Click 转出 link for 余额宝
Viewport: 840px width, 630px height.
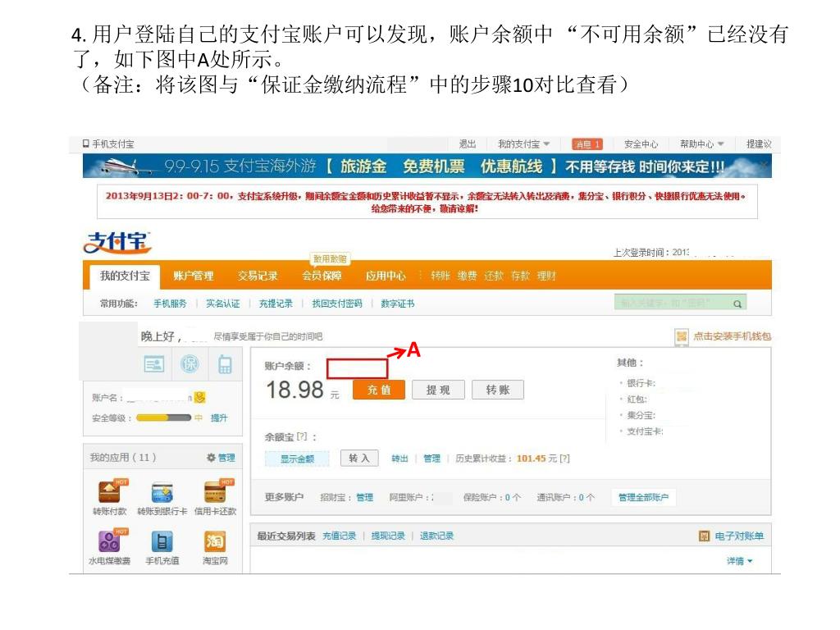pos(399,459)
